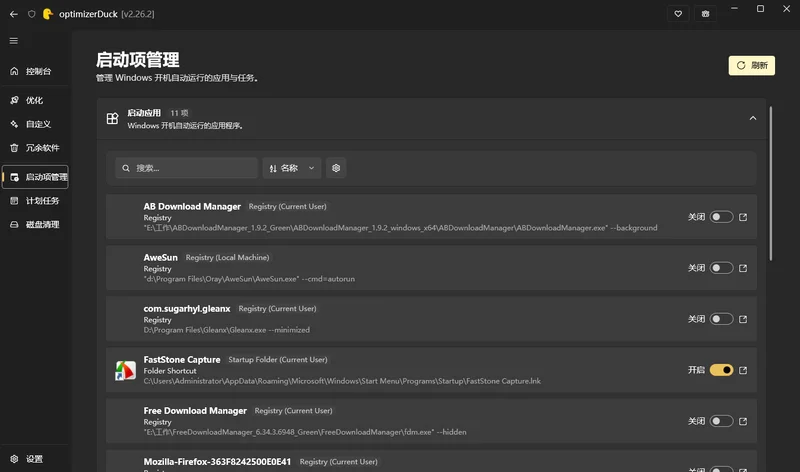Click the shield icon in title bar
This screenshot has height=472, width=800.
[x=32, y=14]
